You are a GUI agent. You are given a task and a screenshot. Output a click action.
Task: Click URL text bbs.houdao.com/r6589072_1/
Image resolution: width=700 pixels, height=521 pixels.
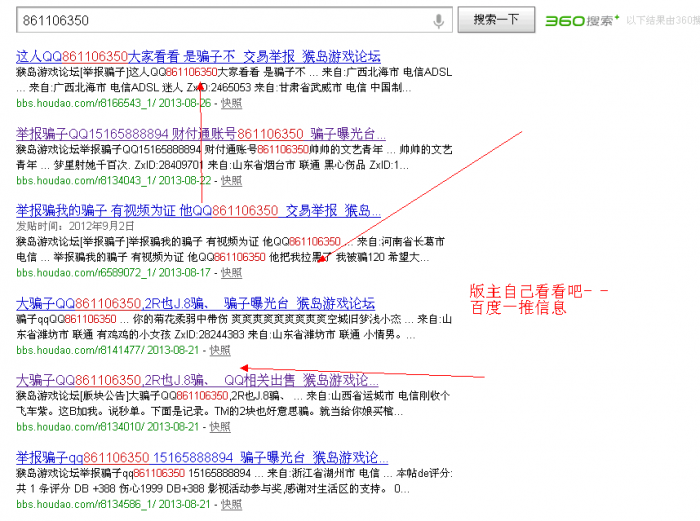pos(86,273)
